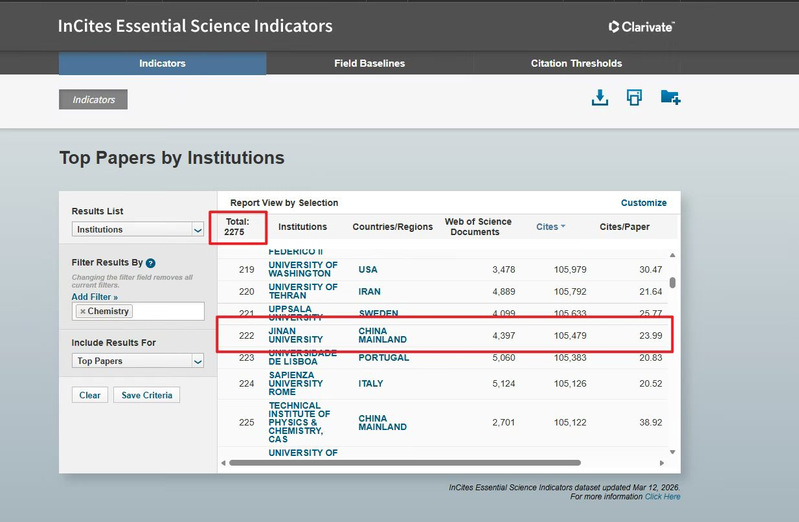The height and width of the screenshot is (522, 799).
Task: Click the 'Click Here' more information link
Action: (x=662, y=496)
